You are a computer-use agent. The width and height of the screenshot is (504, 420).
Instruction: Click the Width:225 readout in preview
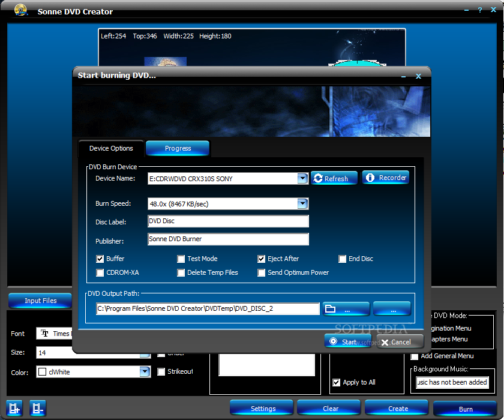(178, 36)
